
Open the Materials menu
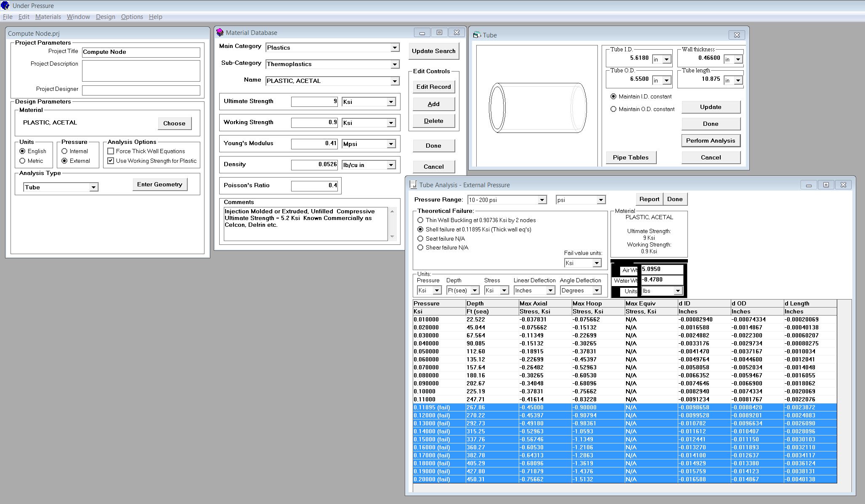click(x=48, y=17)
